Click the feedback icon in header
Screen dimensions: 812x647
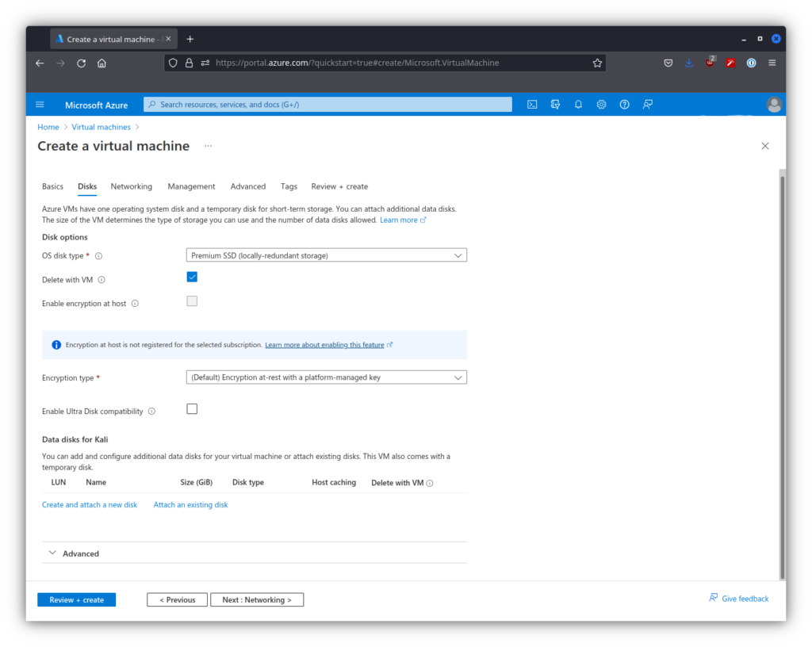(648, 105)
